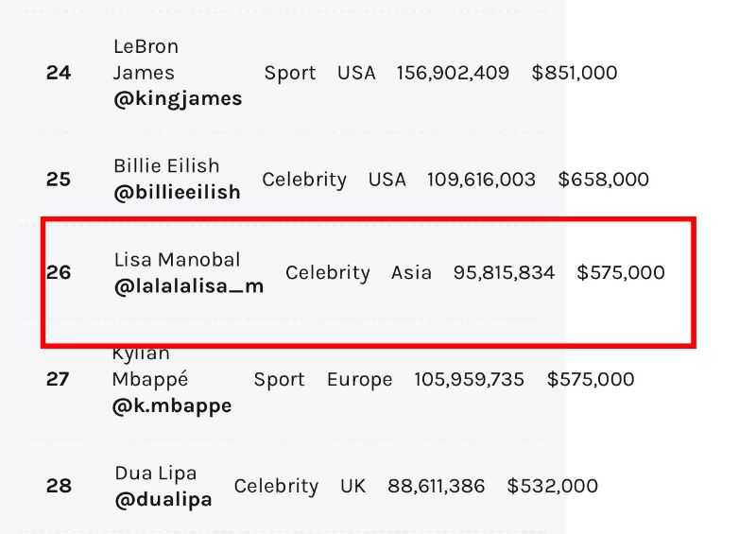This screenshot has height=534, width=756.
Task: Click follower count 156,902,409
Action: click(x=453, y=73)
